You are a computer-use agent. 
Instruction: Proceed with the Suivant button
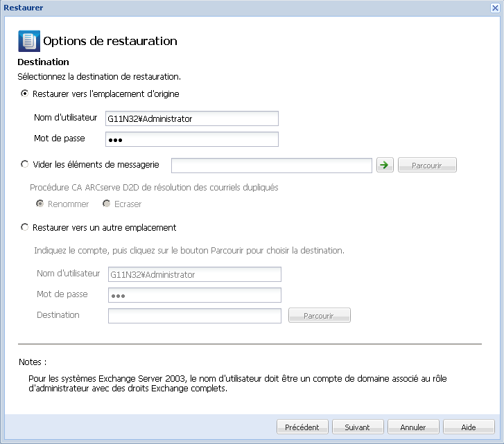[358, 427]
